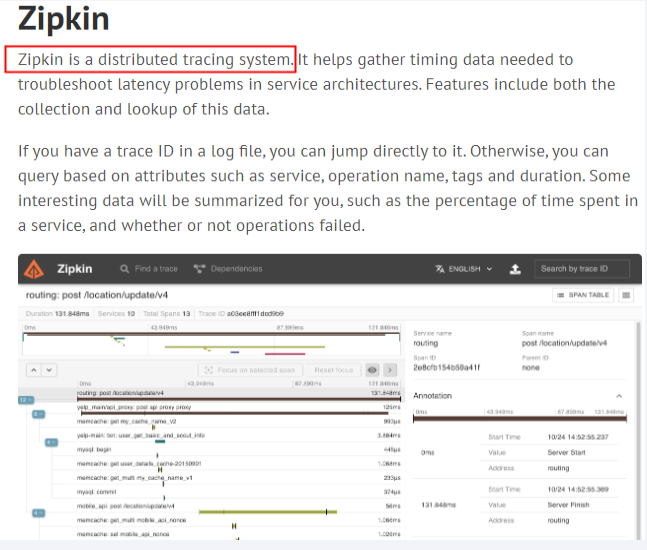
Task: Click the Services 10 label
Action: [116, 314]
